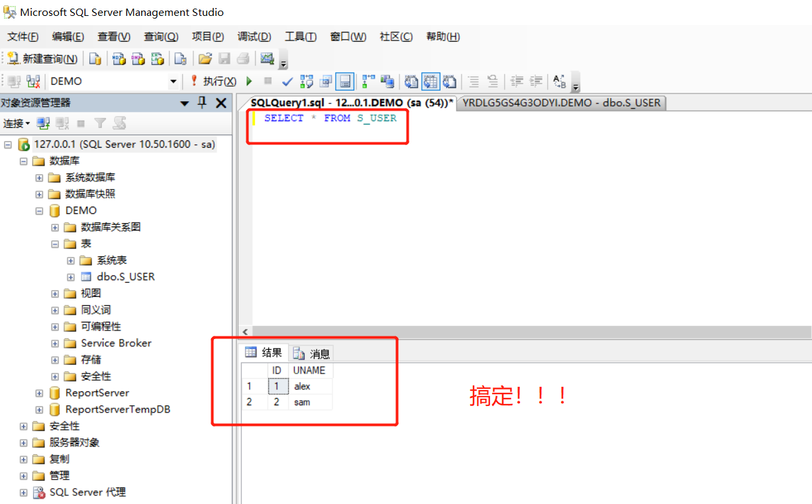Click the save disk icon
Image resolution: width=812 pixels, height=504 pixels.
[x=225, y=59]
